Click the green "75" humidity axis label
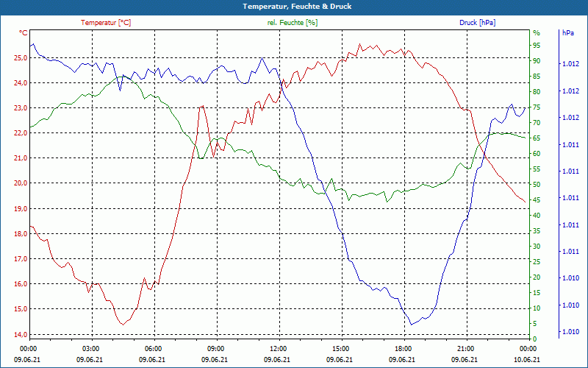The image size is (588, 368). point(537,107)
